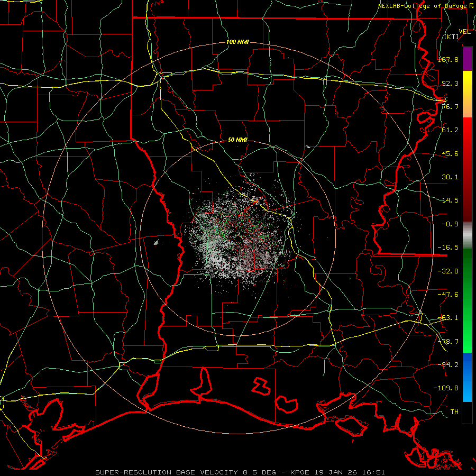Select the 107.8 value on velocity scale

[448, 59]
